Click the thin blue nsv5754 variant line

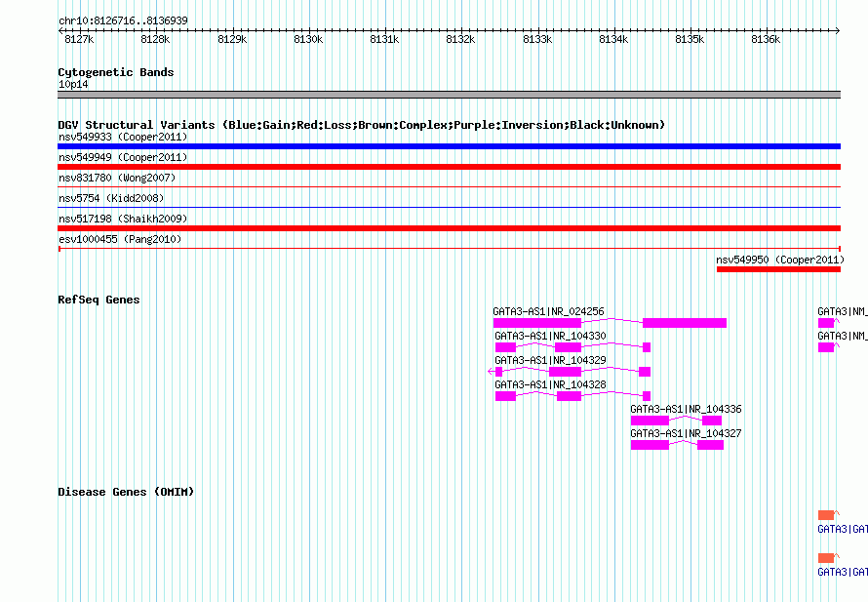coord(449,208)
